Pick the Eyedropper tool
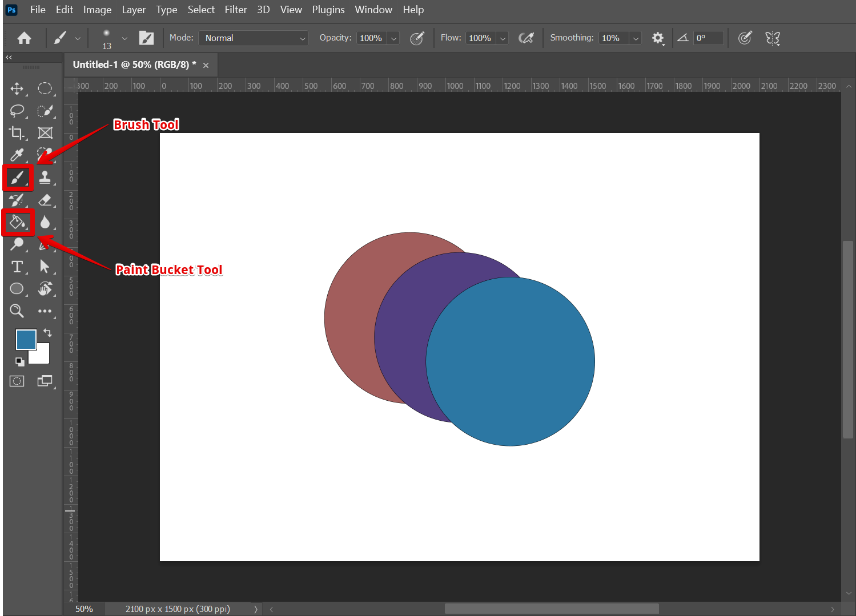Viewport: 856px width, 616px height. (17, 155)
